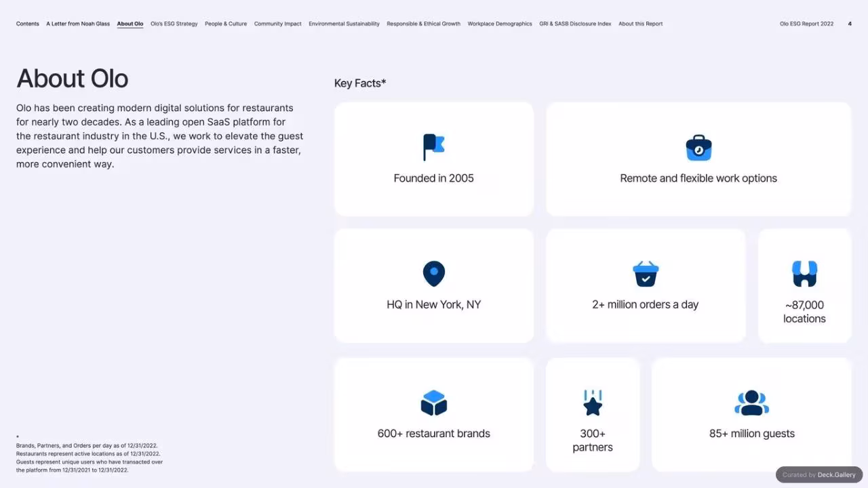Click the Olo ESG Report 2022 header text
This screenshot has height=488, width=868.
click(807, 24)
